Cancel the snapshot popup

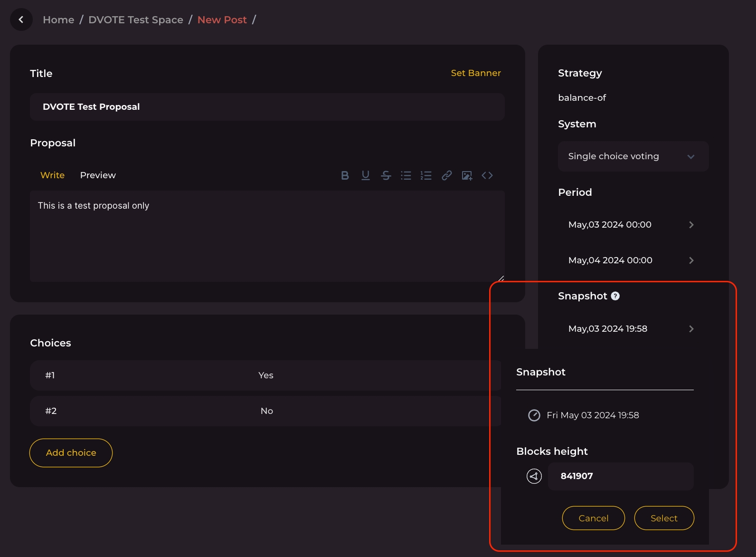coord(593,518)
